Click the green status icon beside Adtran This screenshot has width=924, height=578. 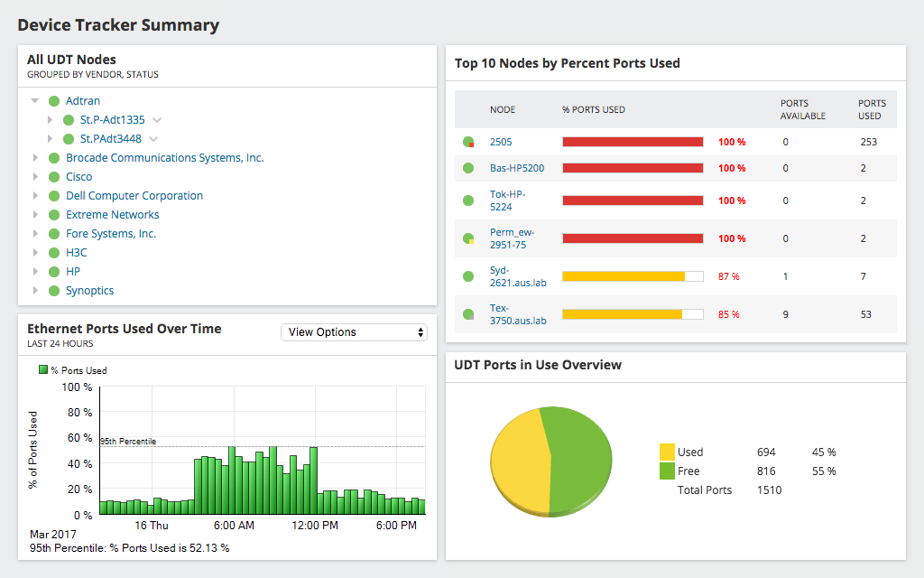point(54,100)
